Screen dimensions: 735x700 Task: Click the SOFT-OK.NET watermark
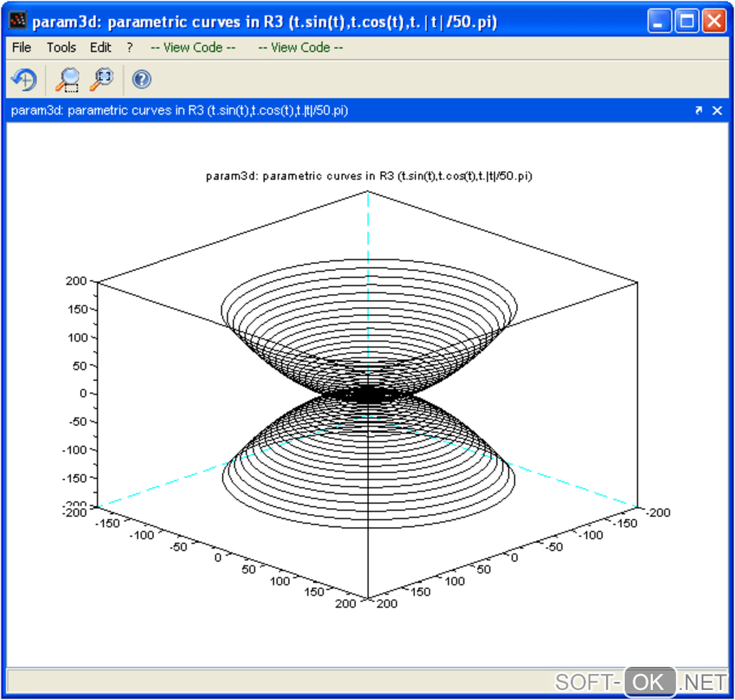(x=641, y=681)
